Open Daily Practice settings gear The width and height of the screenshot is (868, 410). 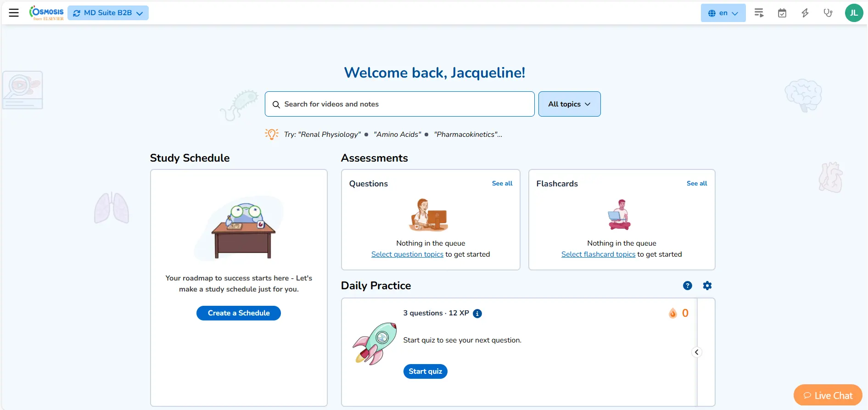pyautogui.click(x=707, y=286)
